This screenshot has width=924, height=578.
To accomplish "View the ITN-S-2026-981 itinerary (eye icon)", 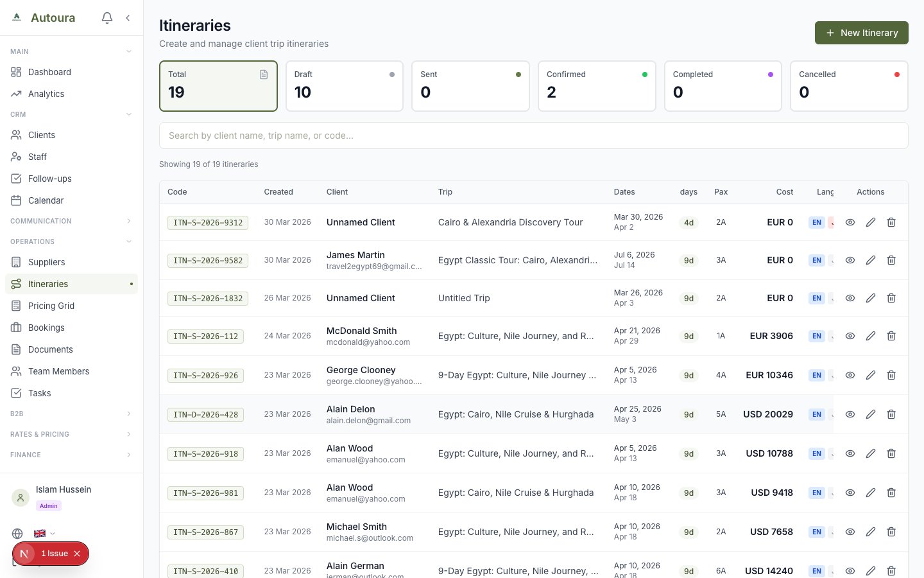I will tap(850, 493).
